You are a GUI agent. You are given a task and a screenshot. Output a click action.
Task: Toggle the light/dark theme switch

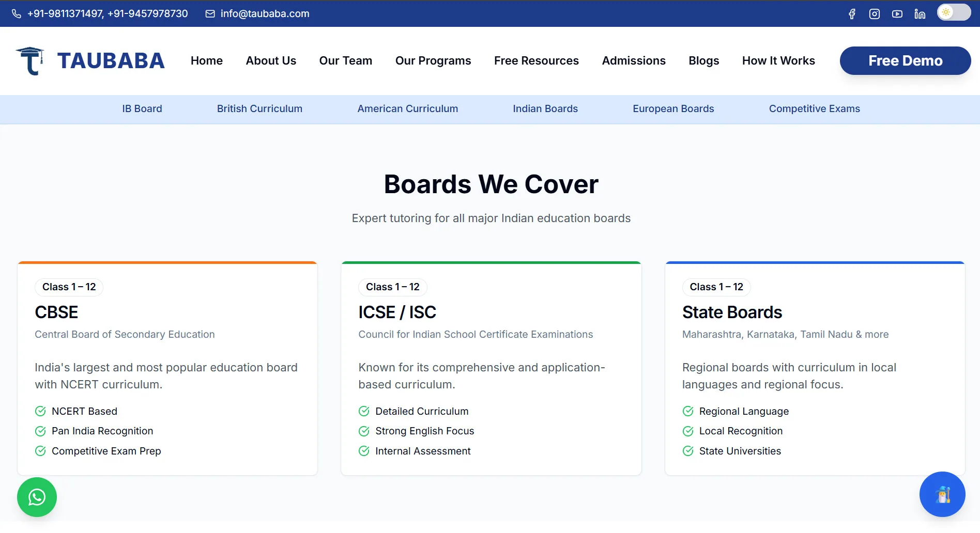click(954, 12)
